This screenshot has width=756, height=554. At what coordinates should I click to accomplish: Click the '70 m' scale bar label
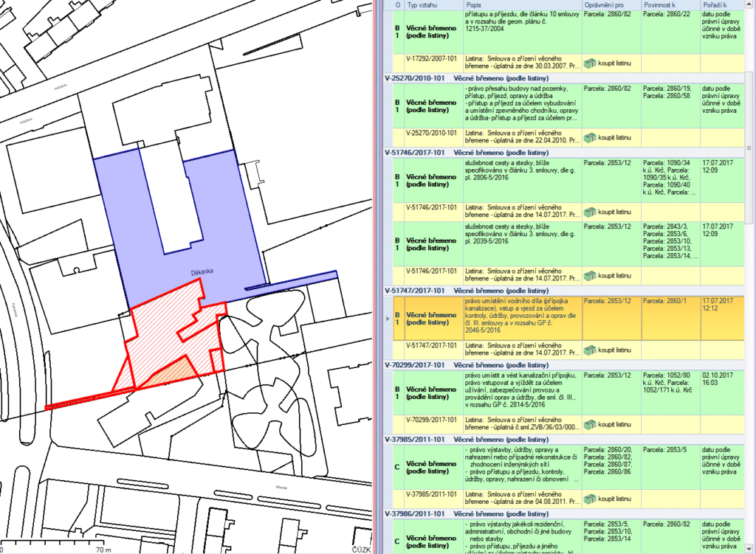(x=103, y=550)
